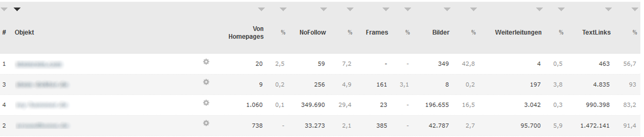
Task: Click the black sort arrow above Objekt
Action: (17, 9)
